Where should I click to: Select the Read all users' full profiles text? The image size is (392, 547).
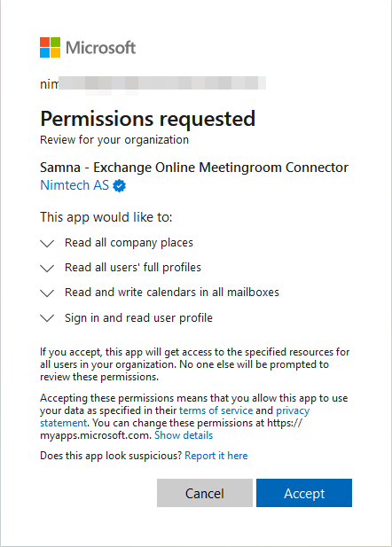(x=133, y=268)
